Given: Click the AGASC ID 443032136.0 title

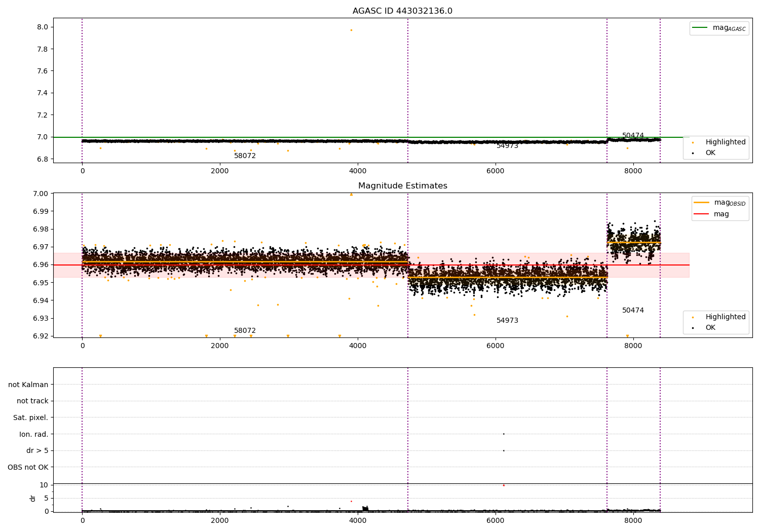Looking at the screenshot, I should pyautogui.click(x=402, y=11).
